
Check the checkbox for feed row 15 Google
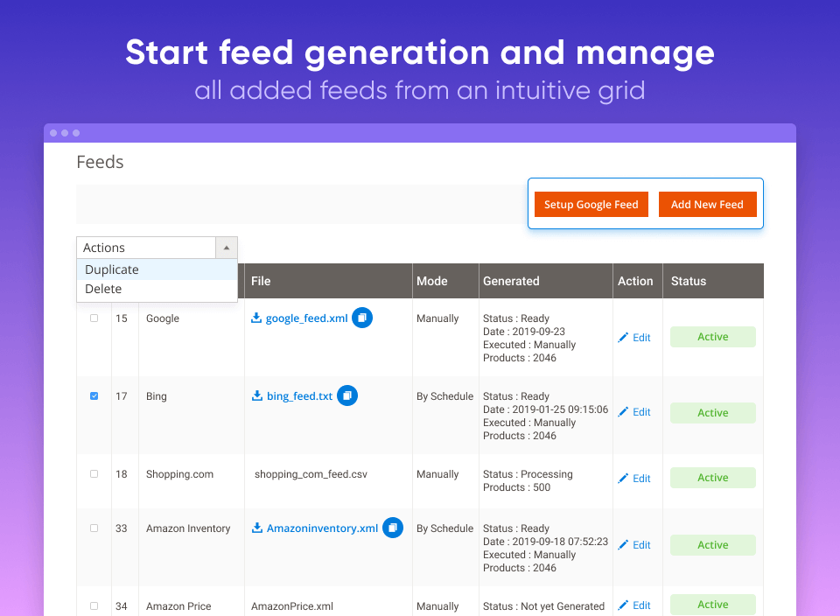(x=94, y=318)
